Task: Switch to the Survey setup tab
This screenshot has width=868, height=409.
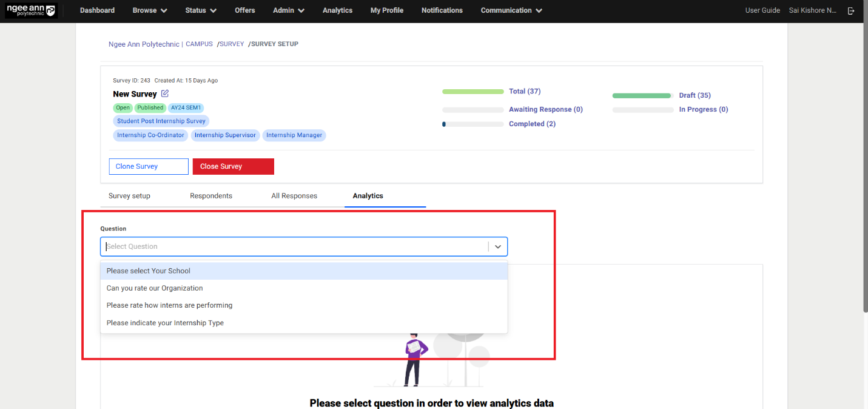Action: 129,196
